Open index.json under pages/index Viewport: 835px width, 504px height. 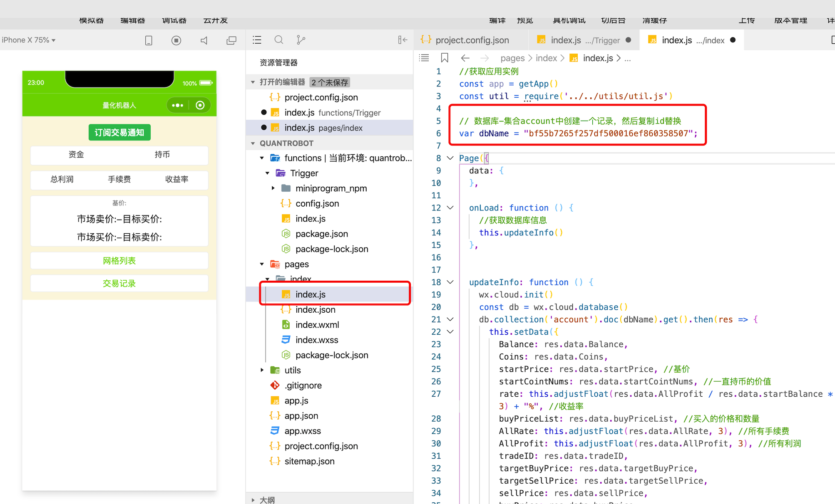tap(330, 310)
